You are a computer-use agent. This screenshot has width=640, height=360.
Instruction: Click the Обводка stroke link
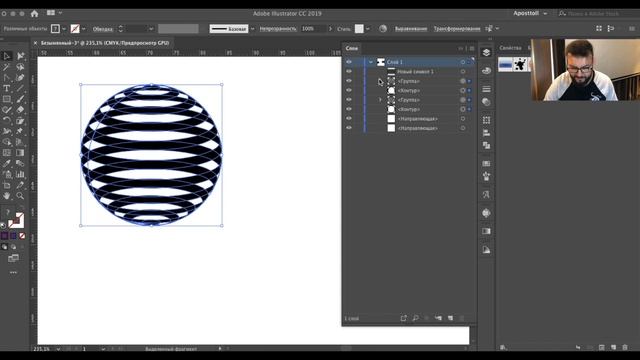pyautogui.click(x=103, y=29)
